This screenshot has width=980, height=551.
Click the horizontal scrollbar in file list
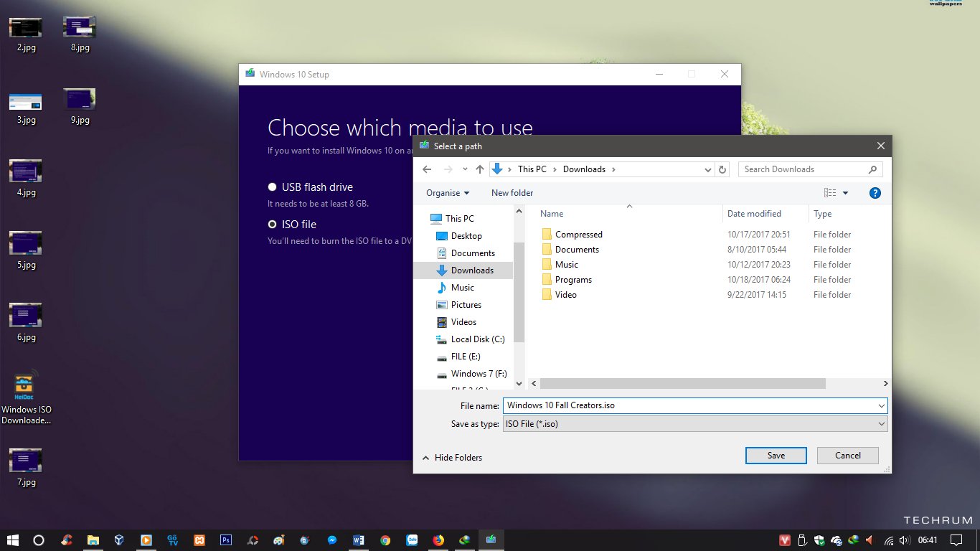coord(683,384)
